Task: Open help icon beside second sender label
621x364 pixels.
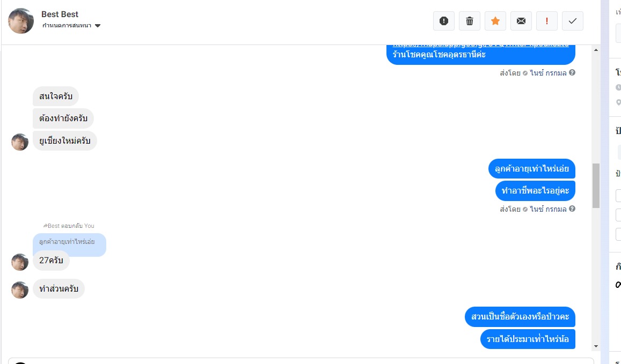Action: click(x=572, y=209)
